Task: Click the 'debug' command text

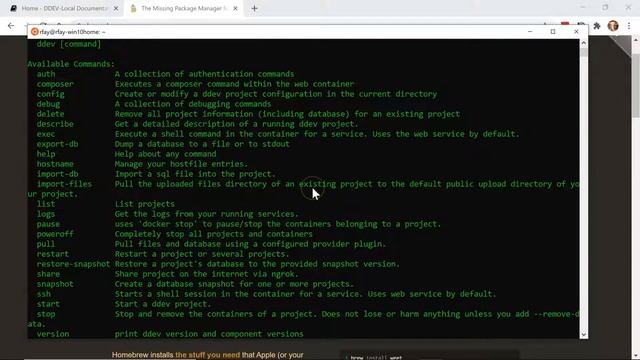Action: 48,104
